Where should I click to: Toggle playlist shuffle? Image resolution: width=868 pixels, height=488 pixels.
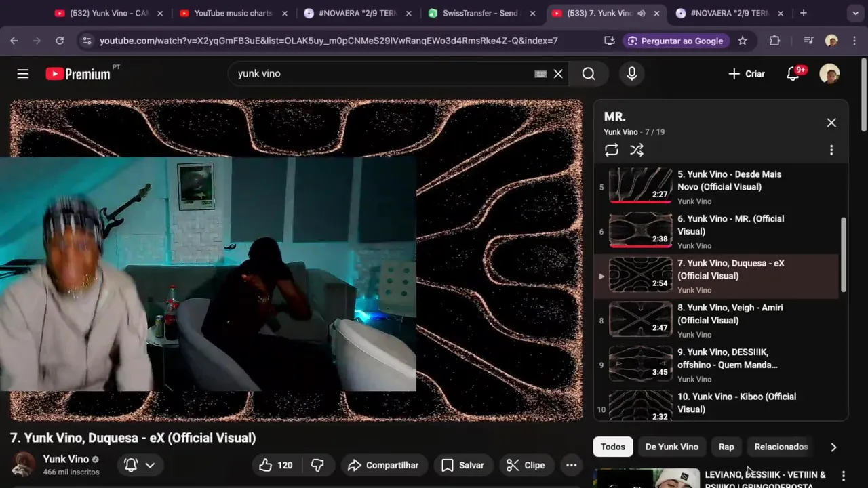click(637, 150)
